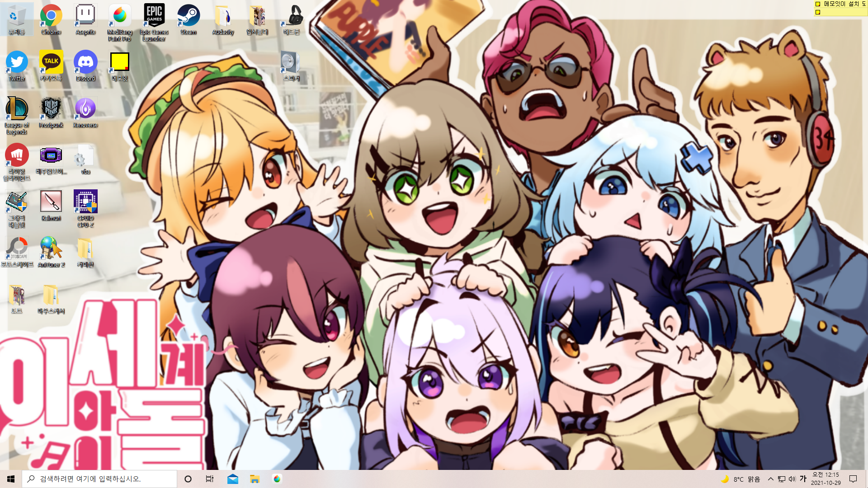Open the 휴지통 Recycle Bin icon
Screen dimensions: 868x488
tap(17, 19)
